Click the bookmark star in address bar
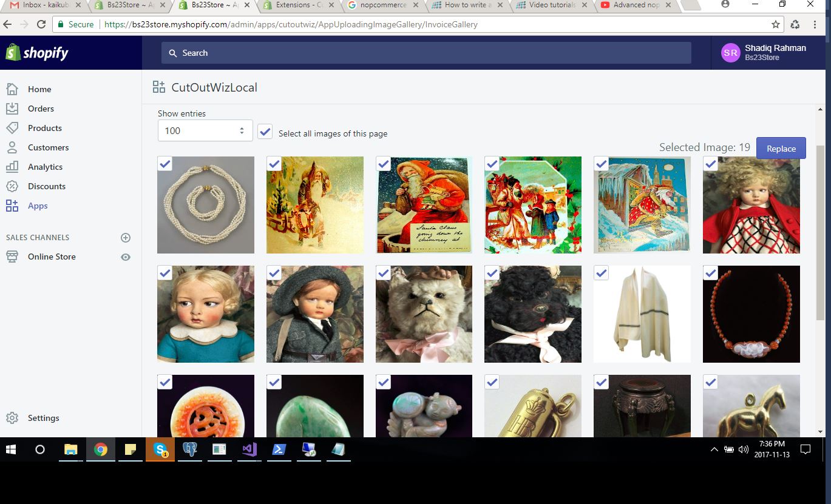 pyautogui.click(x=775, y=25)
